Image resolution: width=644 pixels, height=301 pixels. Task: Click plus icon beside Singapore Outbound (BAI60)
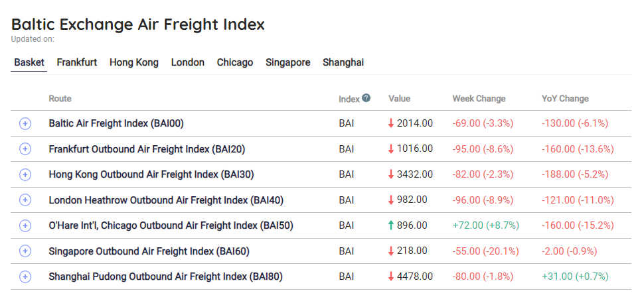click(x=25, y=251)
